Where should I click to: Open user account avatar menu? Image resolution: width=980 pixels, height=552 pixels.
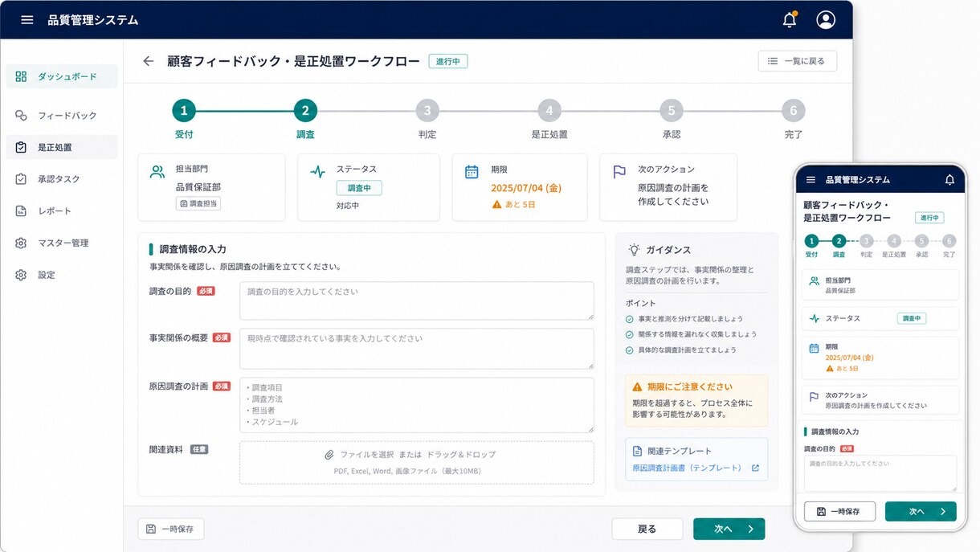tap(826, 20)
